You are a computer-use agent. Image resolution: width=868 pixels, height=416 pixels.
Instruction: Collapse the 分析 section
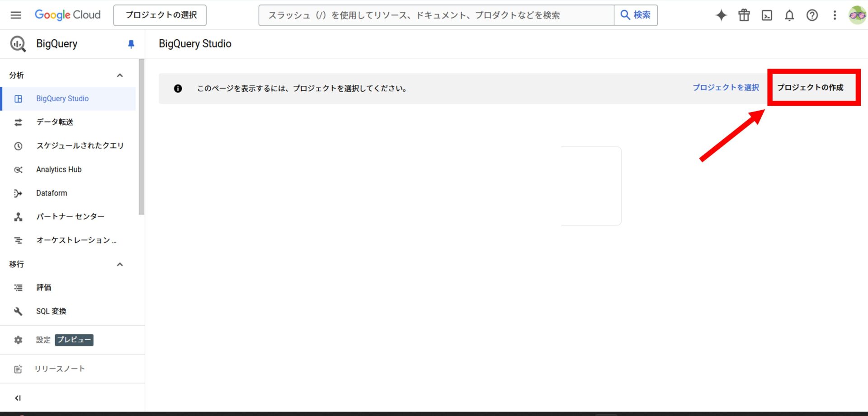[120, 75]
